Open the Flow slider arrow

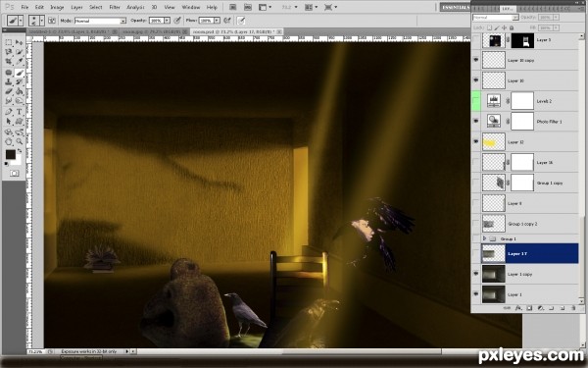(x=217, y=21)
